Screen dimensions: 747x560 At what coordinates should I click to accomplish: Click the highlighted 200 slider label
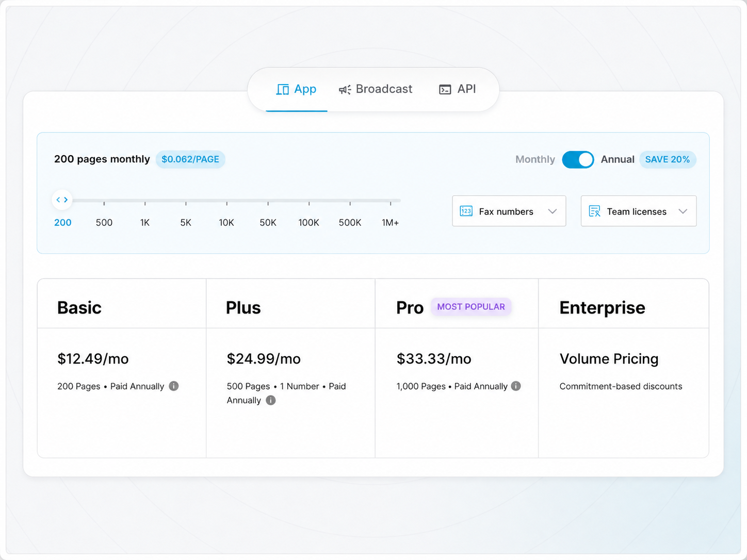[63, 222]
